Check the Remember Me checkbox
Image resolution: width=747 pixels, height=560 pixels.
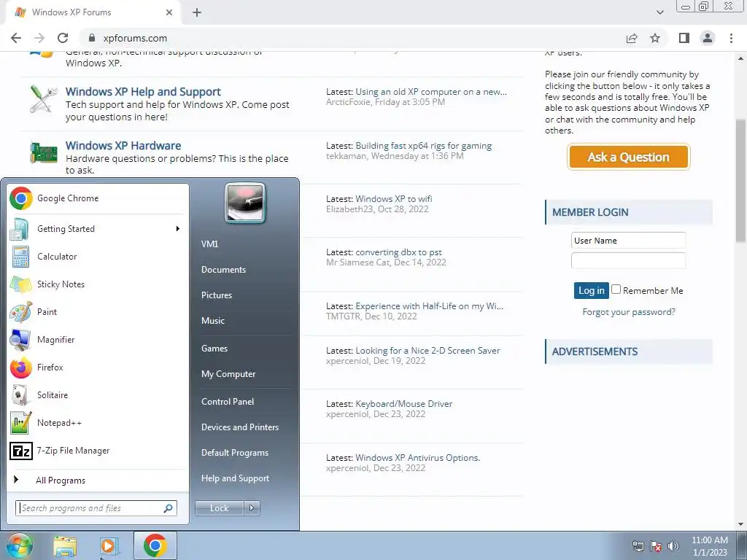click(616, 289)
